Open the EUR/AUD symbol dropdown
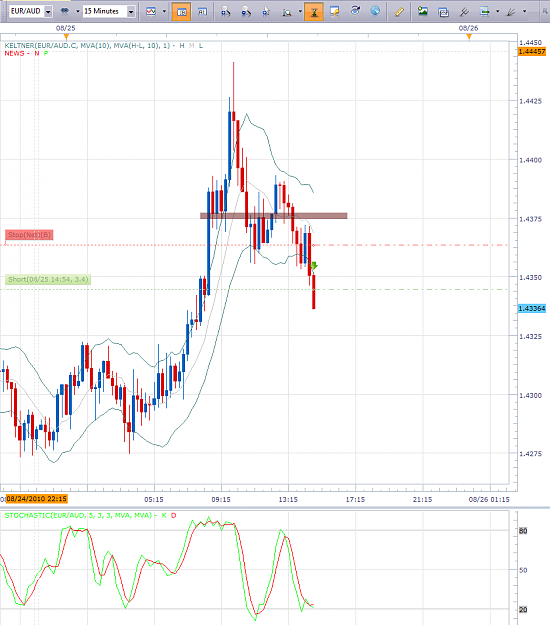Viewport: 550px width, 625px height. 48,12
